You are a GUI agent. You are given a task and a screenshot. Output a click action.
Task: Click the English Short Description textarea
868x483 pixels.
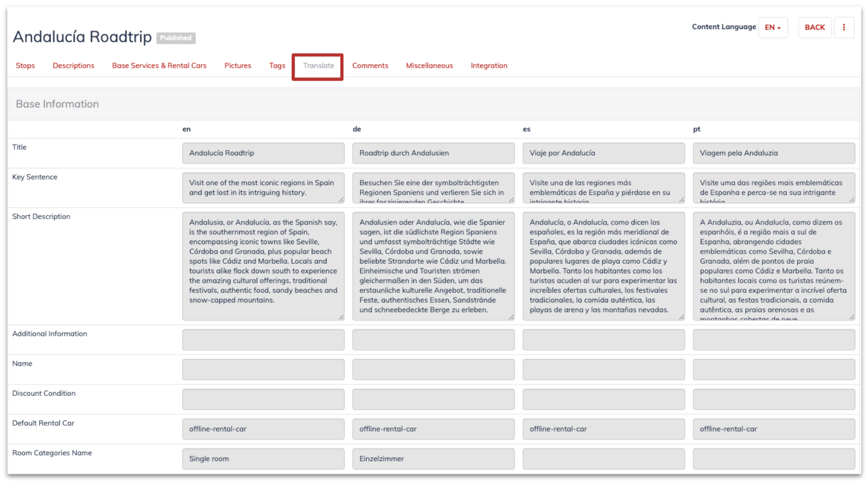263,266
